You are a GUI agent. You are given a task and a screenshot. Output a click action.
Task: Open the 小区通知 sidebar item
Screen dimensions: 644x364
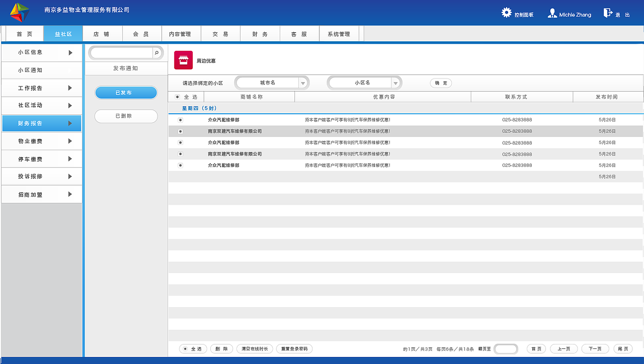42,70
